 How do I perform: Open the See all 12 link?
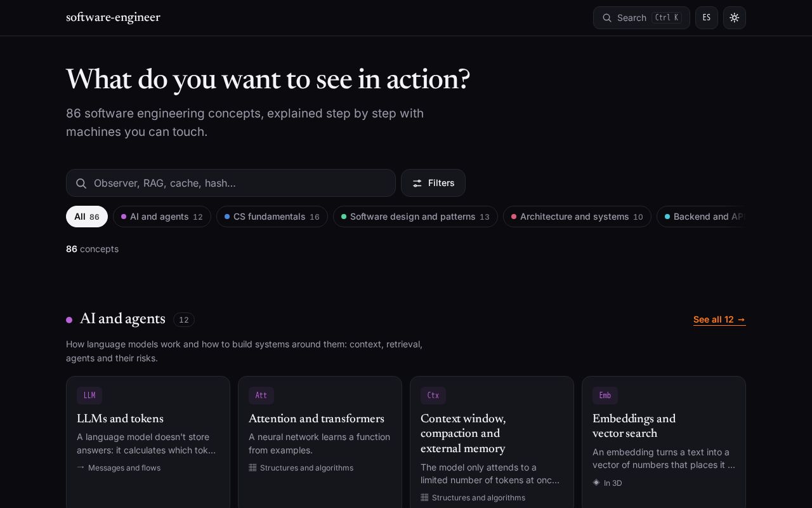pos(719,319)
